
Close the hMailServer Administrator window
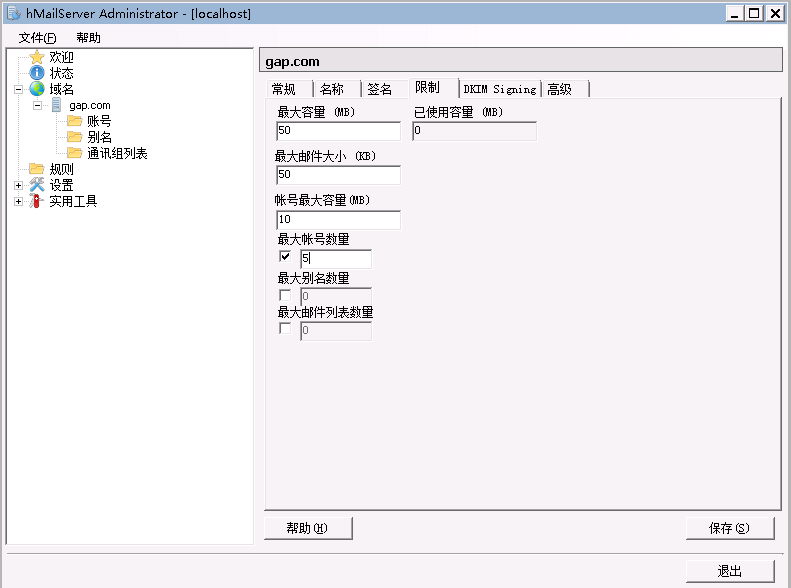pyautogui.click(x=774, y=14)
